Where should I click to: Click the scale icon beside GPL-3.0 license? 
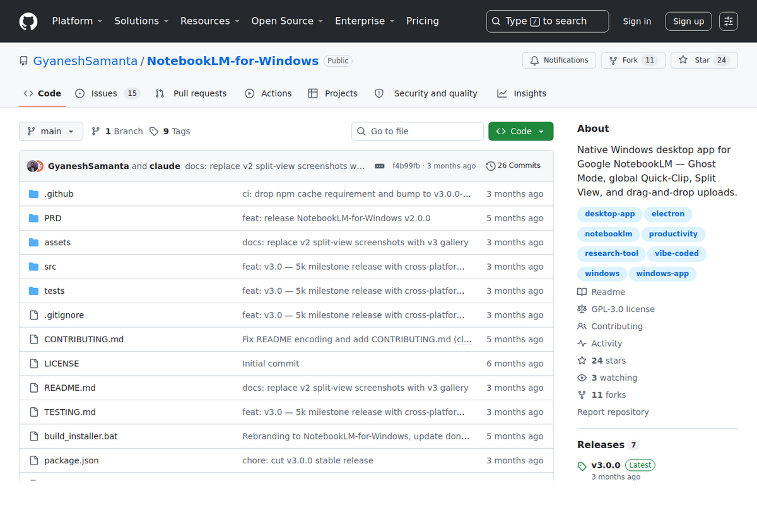coord(582,309)
